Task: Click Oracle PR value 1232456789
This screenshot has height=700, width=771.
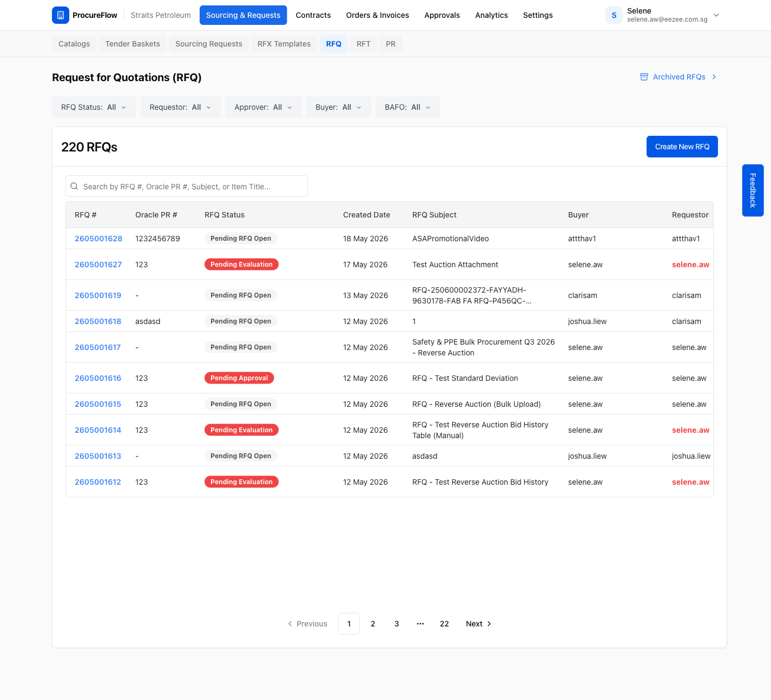Action: tap(157, 239)
